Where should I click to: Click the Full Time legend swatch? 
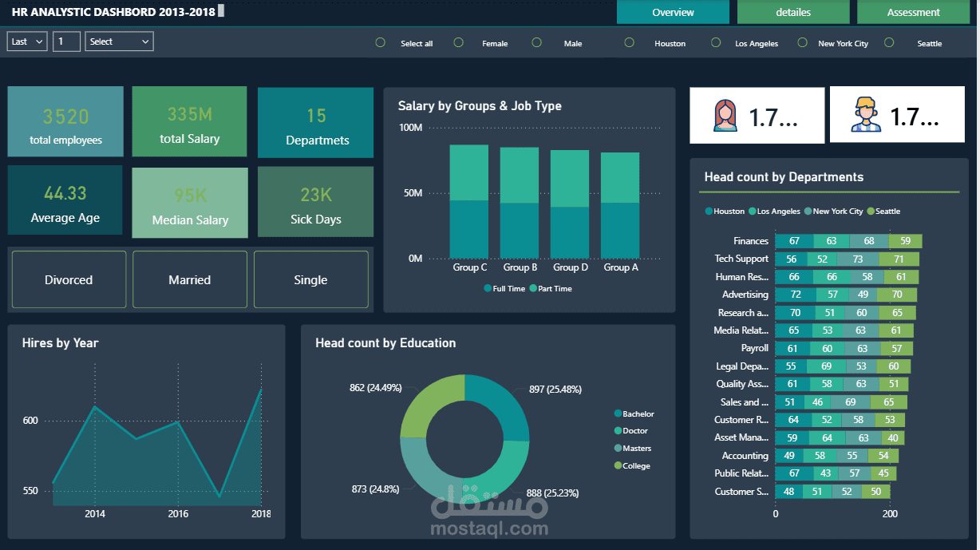pos(488,289)
